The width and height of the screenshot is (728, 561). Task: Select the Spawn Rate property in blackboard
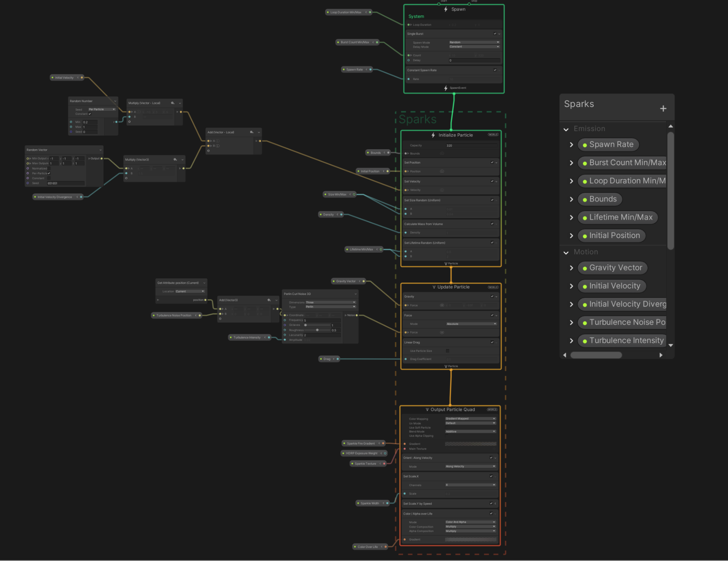[611, 145]
